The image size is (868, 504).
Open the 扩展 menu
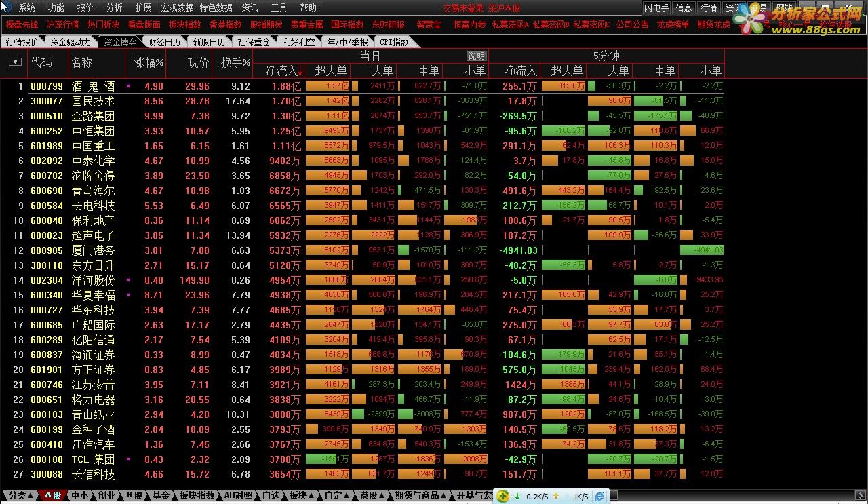click(144, 7)
